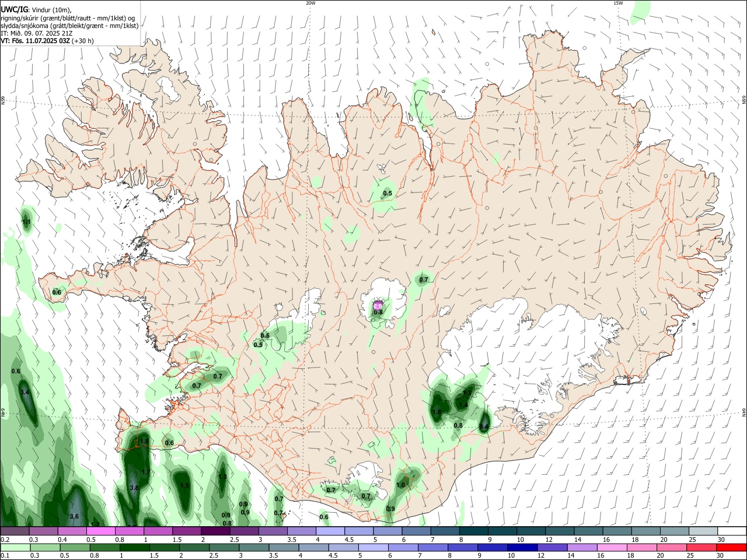
Task: Select the '1.7' precipitation value on the map
Action: point(146,472)
